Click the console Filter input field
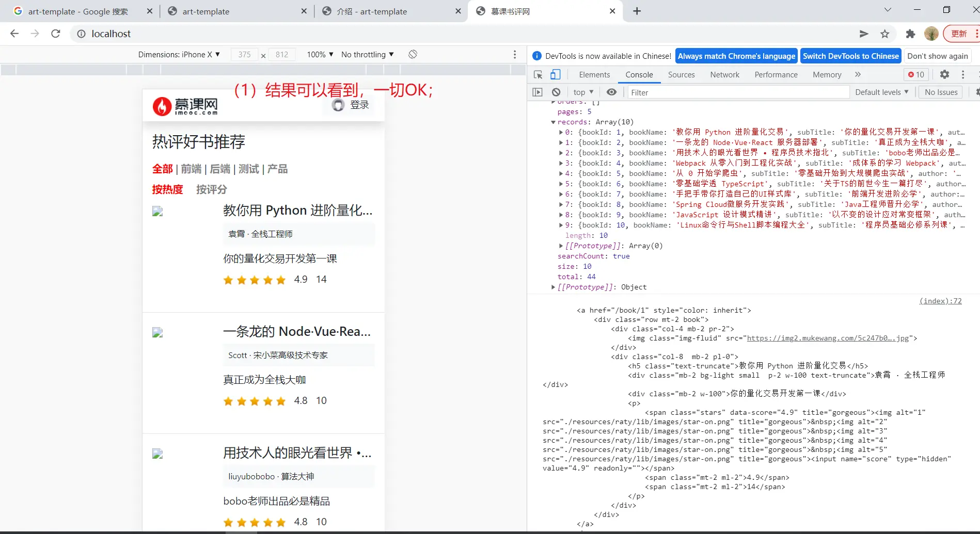 (738, 93)
